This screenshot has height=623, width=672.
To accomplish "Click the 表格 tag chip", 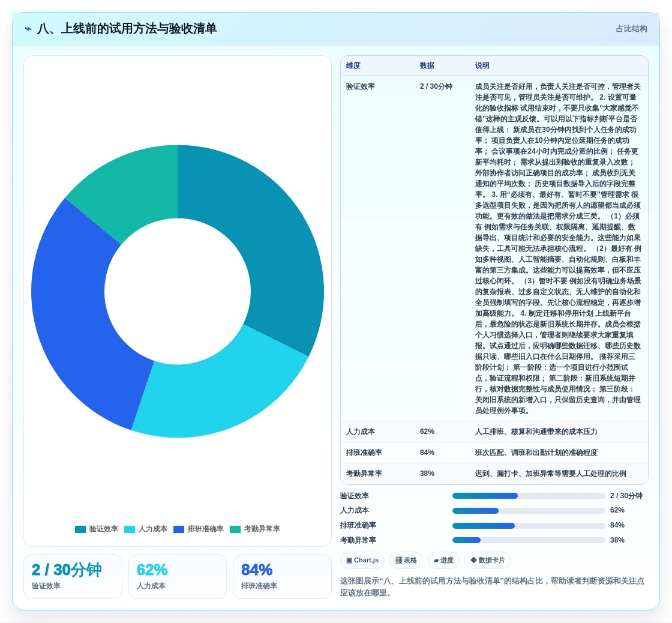I will (406, 560).
